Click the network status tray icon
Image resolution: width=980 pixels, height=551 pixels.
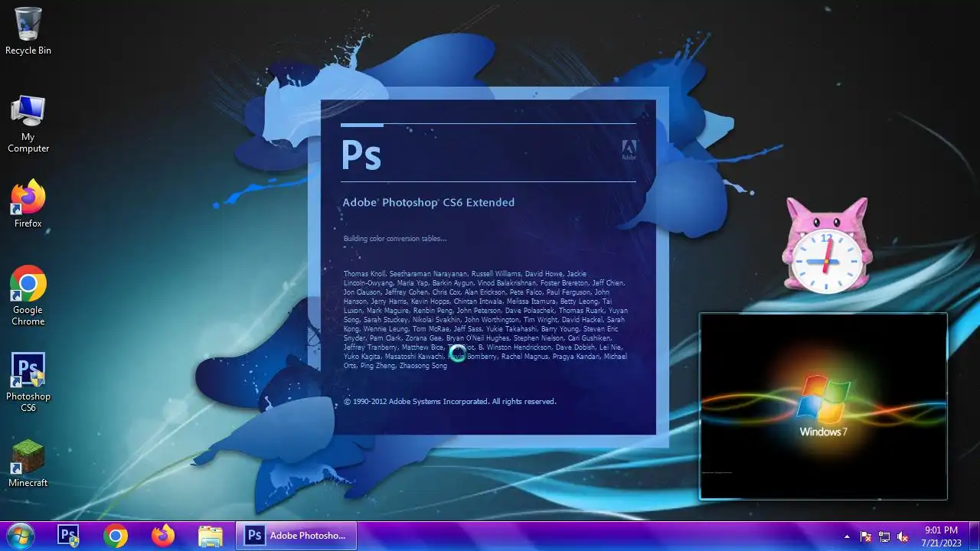pyautogui.click(x=884, y=536)
